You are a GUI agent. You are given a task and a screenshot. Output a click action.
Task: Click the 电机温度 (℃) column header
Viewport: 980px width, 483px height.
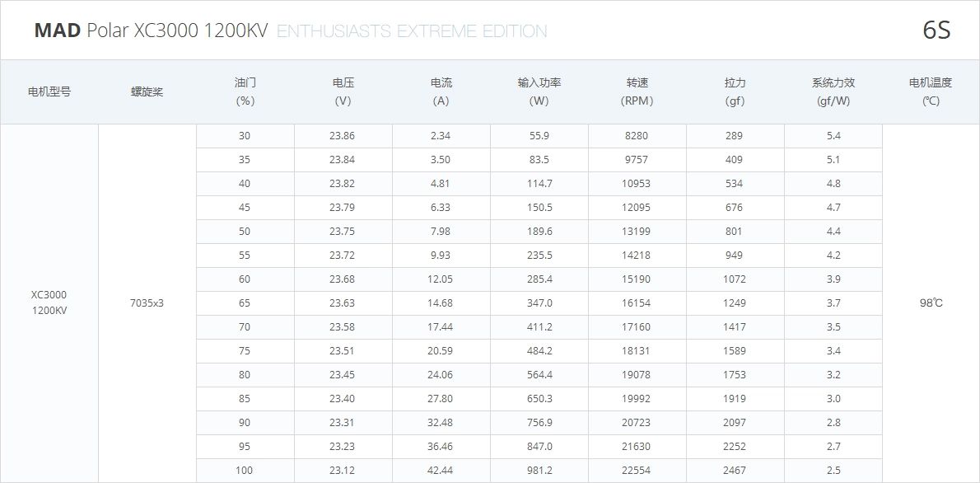point(931,92)
